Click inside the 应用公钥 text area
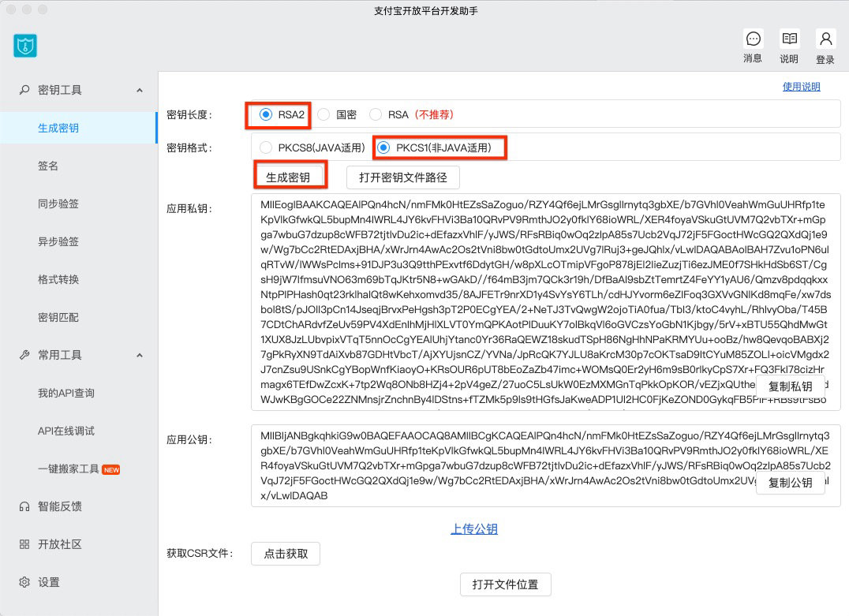The height and width of the screenshot is (616, 849). point(546,465)
